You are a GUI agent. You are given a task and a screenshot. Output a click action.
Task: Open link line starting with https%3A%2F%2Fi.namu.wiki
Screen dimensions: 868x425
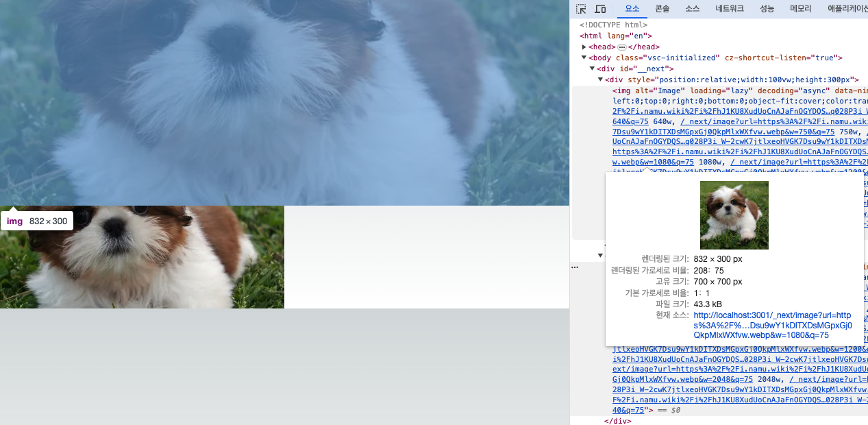point(740,152)
